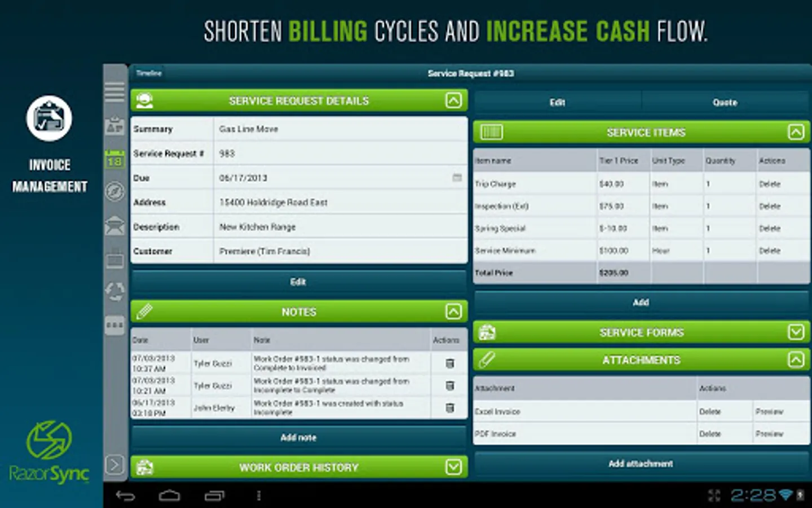The width and height of the screenshot is (812, 508).
Task: Collapse the Attachments section
Action: pyautogui.click(x=796, y=360)
